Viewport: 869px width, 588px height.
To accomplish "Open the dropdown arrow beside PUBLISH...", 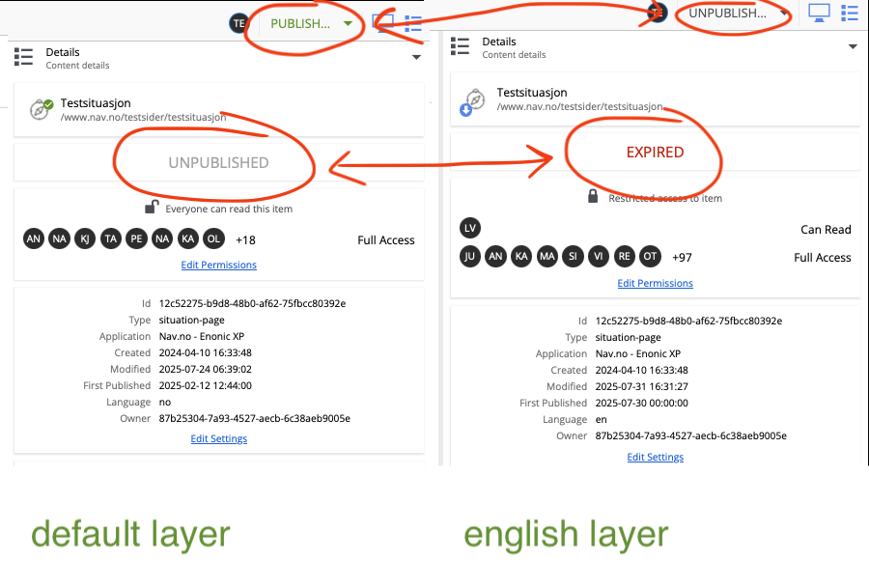I will pos(348,23).
